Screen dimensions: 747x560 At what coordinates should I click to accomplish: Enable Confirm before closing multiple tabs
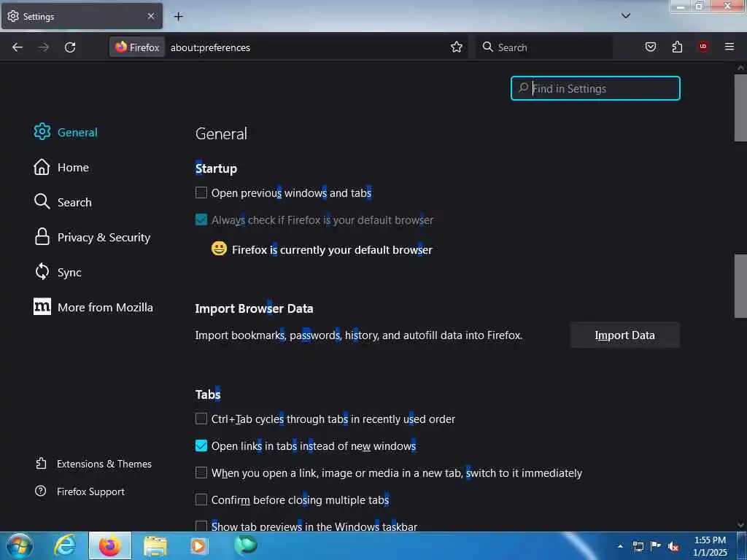[201, 499]
